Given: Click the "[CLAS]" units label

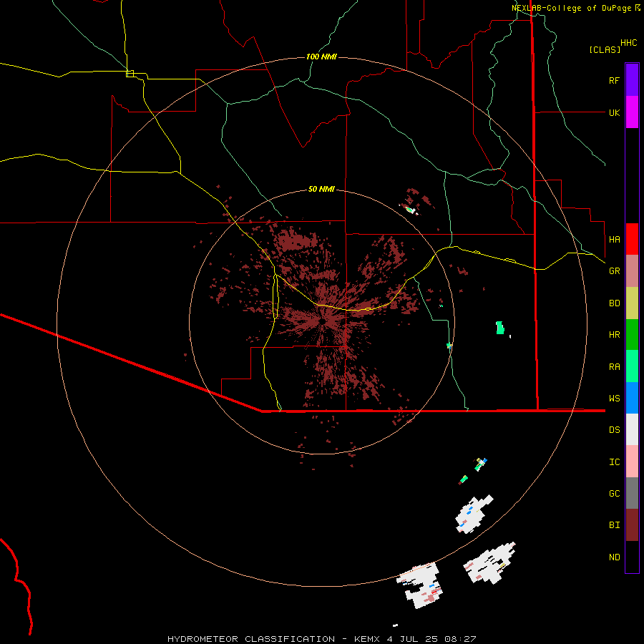Looking at the screenshot, I should [x=605, y=49].
